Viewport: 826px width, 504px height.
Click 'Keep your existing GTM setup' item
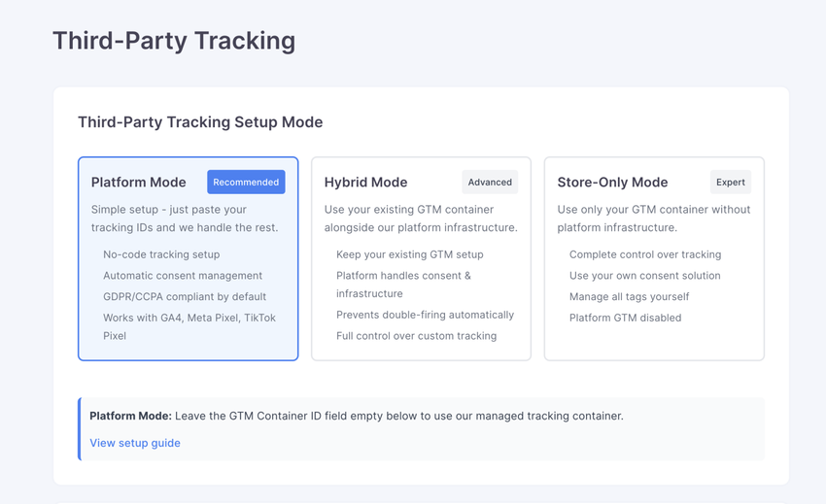tap(409, 254)
